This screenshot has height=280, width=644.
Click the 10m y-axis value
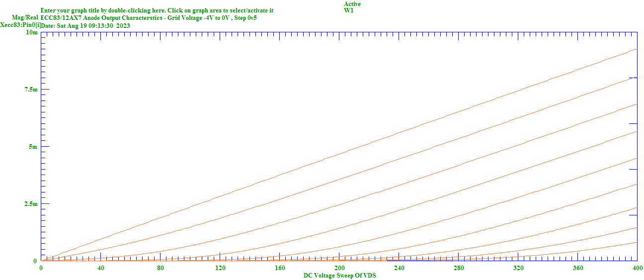[x=31, y=32]
